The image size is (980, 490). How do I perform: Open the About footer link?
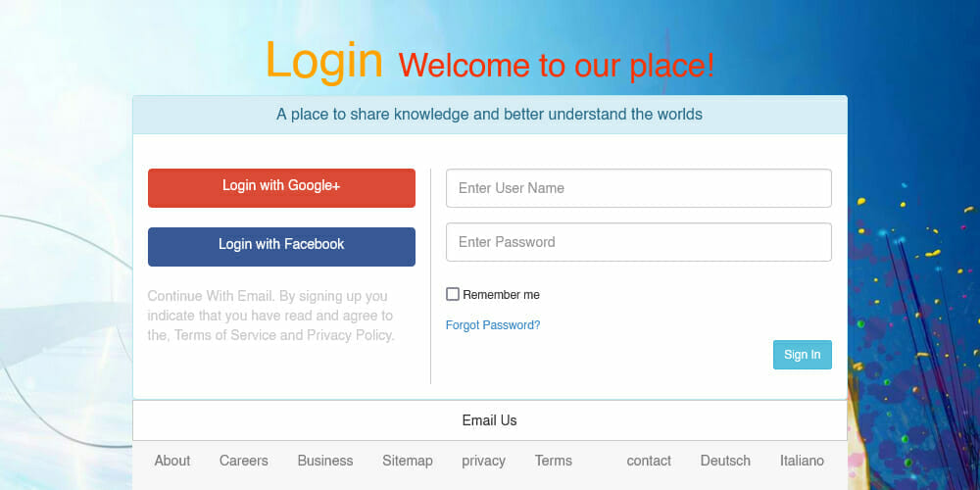172,461
